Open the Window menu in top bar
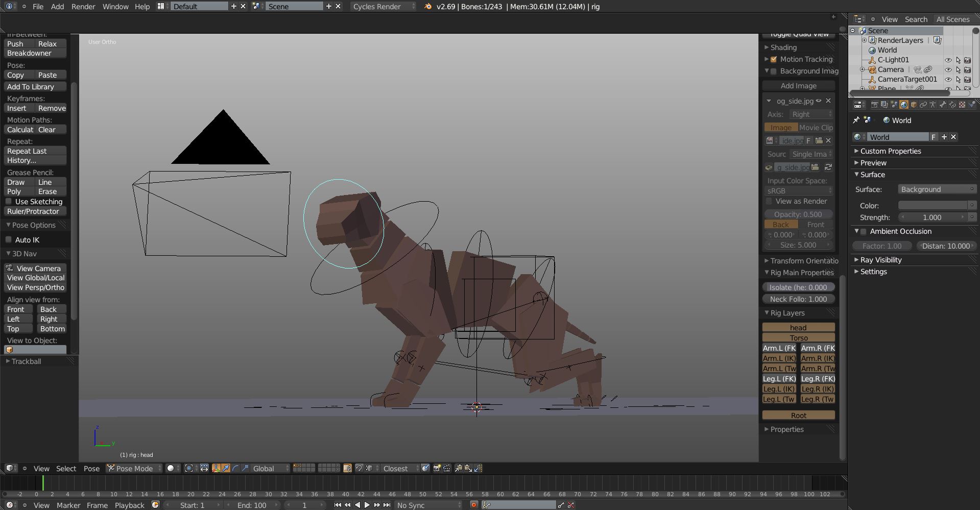Image resolution: width=980 pixels, height=510 pixels. tap(115, 7)
